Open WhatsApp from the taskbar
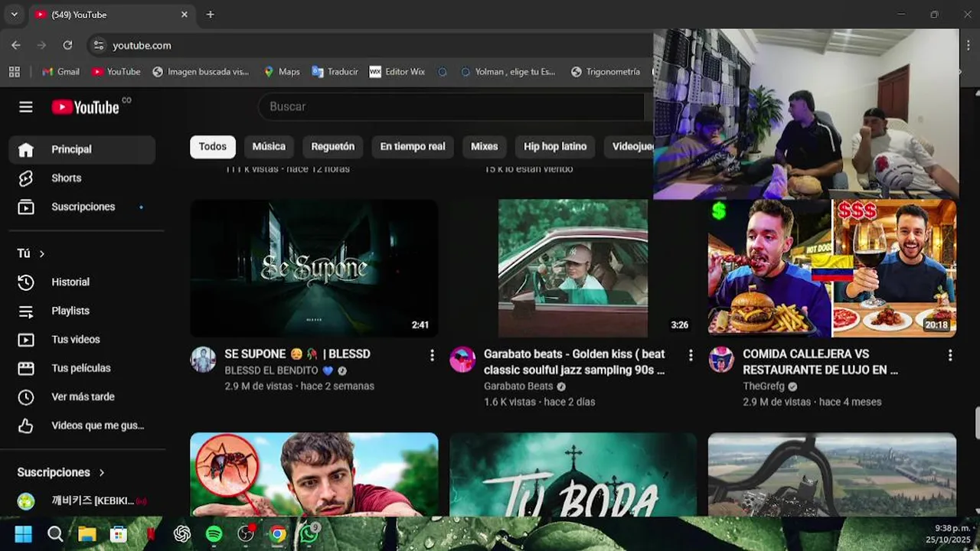Image resolution: width=980 pixels, height=551 pixels. (x=309, y=533)
